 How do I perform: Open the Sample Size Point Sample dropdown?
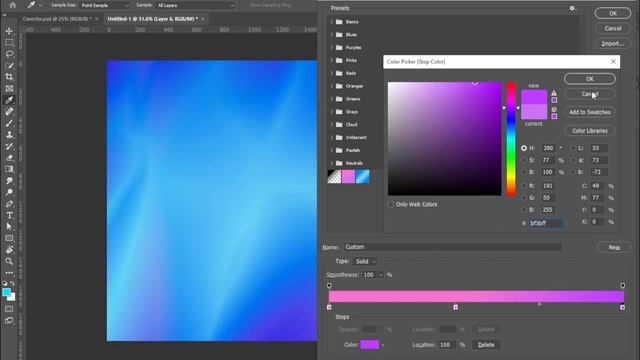click(104, 5)
